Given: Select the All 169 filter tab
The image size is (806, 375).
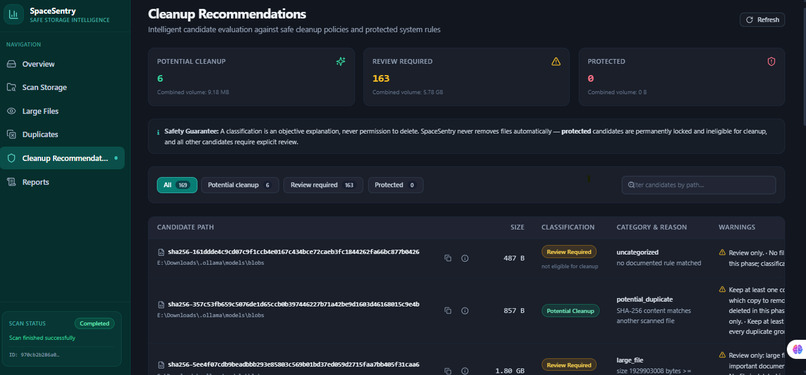Looking at the screenshot, I should click(x=177, y=185).
